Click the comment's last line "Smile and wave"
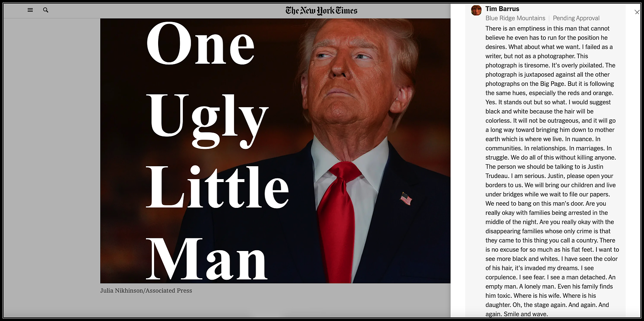This screenshot has width=644, height=321. click(x=517, y=314)
